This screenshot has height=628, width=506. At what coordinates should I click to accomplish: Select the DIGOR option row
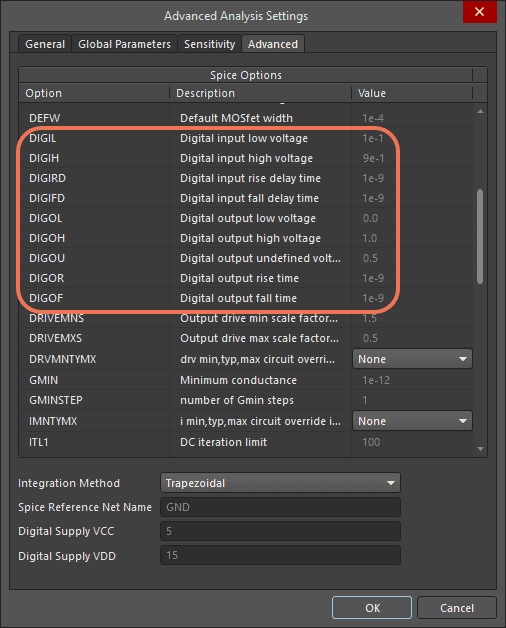click(x=246, y=278)
